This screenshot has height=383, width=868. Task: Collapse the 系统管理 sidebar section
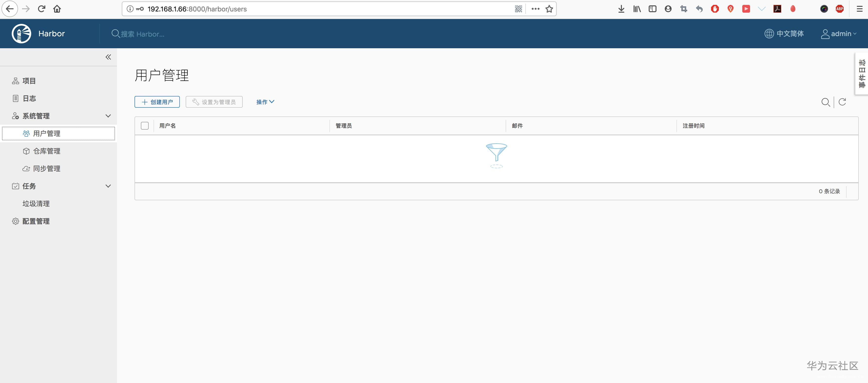tap(108, 116)
